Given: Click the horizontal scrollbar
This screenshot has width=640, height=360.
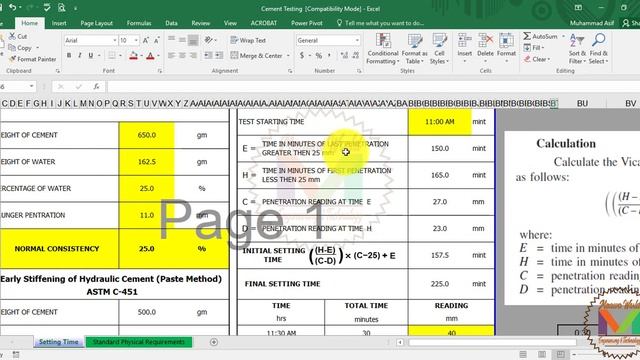Looking at the screenshot, I should (x=492, y=342).
